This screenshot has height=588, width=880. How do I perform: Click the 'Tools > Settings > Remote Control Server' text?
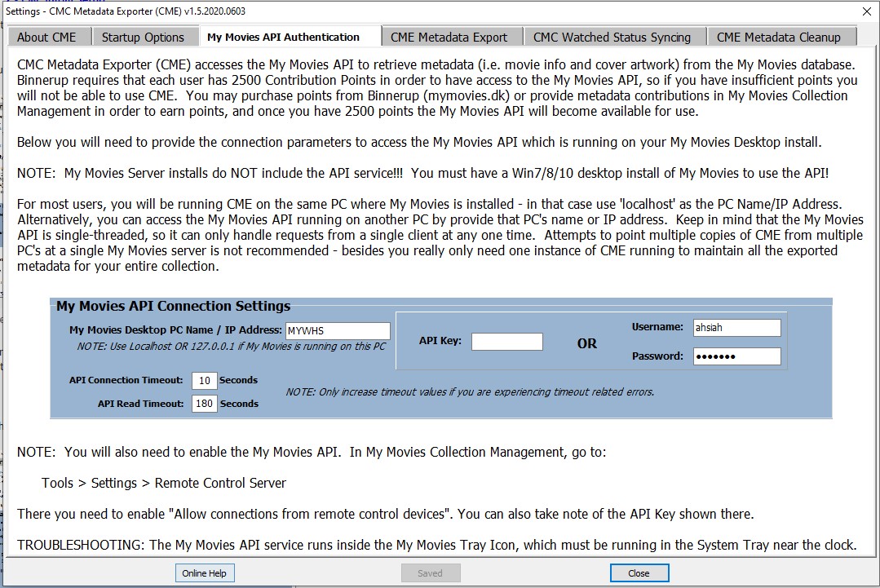click(x=164, y=483)
